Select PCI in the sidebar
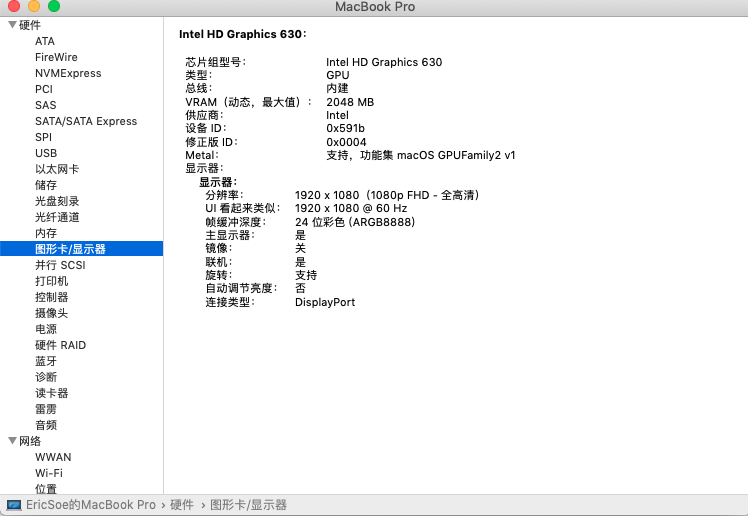 point(44,89)
